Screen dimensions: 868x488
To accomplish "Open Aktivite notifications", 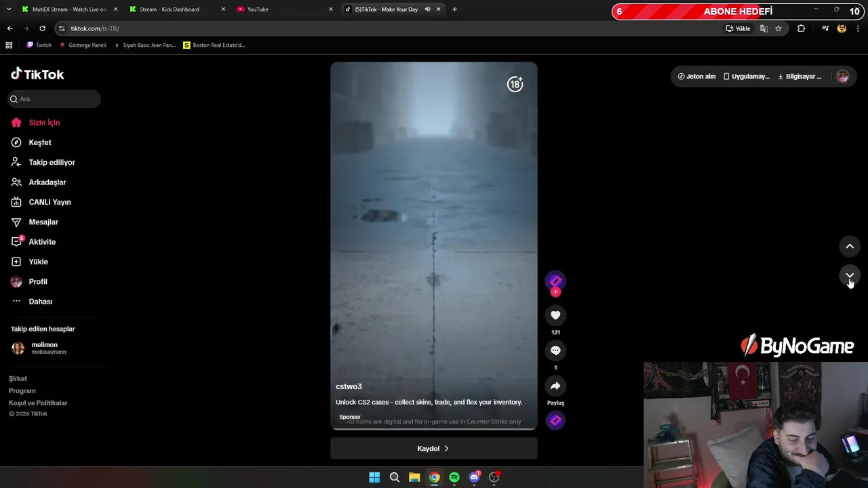I will (42, 242).
